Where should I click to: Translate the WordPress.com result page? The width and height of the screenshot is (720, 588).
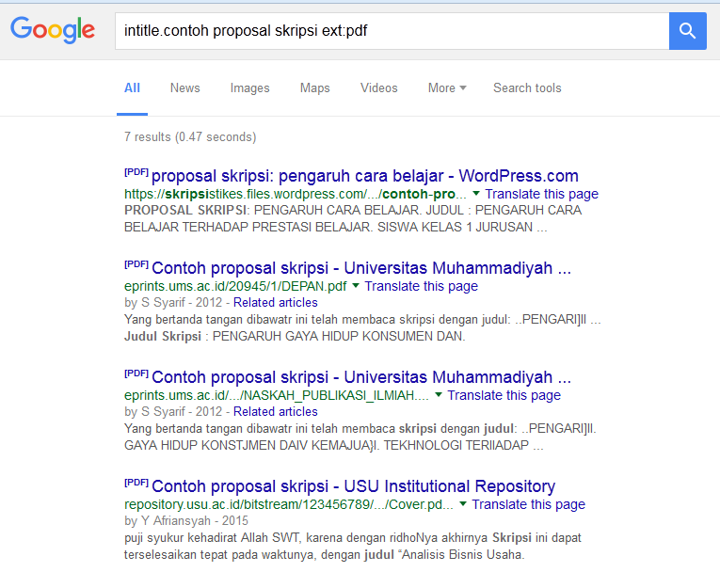point(542,194)
